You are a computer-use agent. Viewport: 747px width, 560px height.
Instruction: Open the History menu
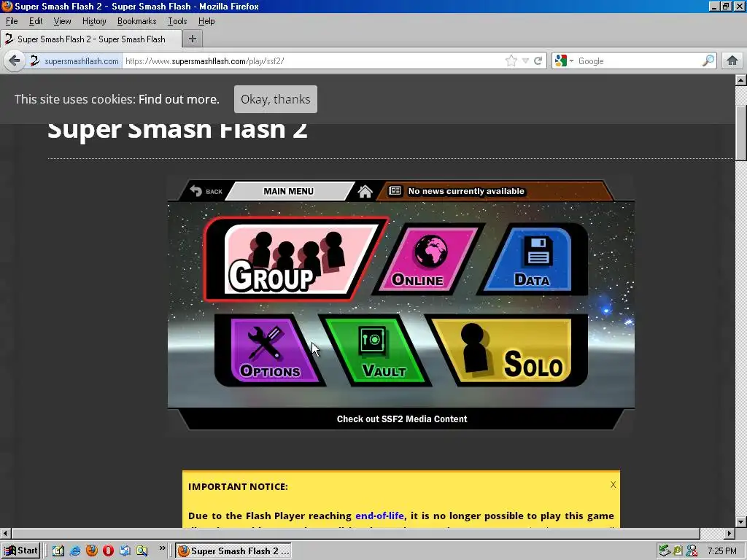[94, 21]
